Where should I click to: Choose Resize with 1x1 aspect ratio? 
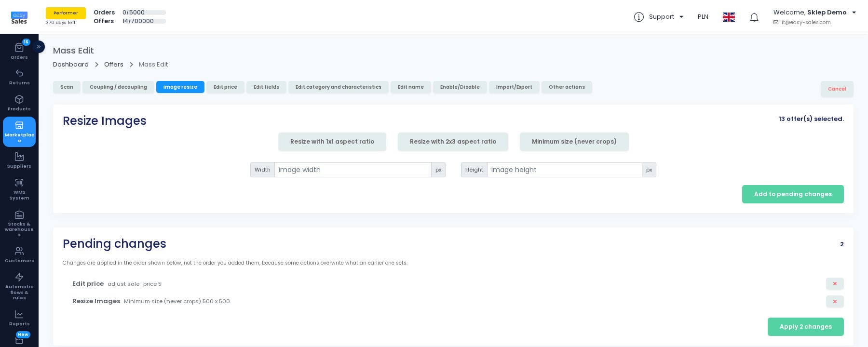[332, 142]
